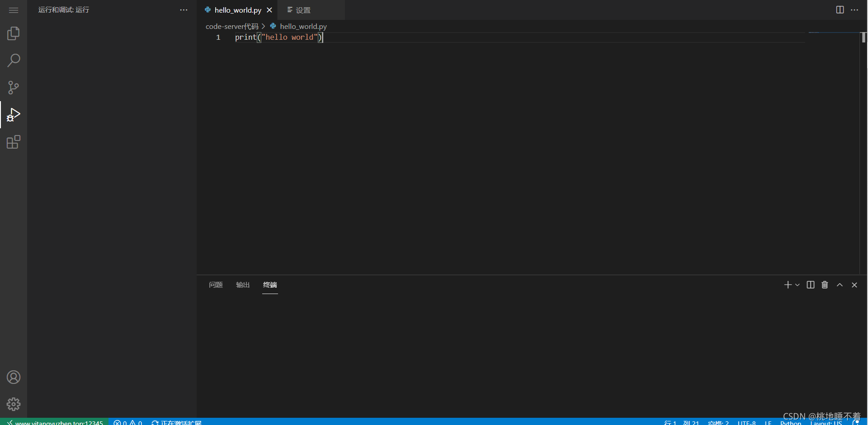Click line and column indicator 行 1, 列 21
Screen dimensions: 868x425
[681, 422]
